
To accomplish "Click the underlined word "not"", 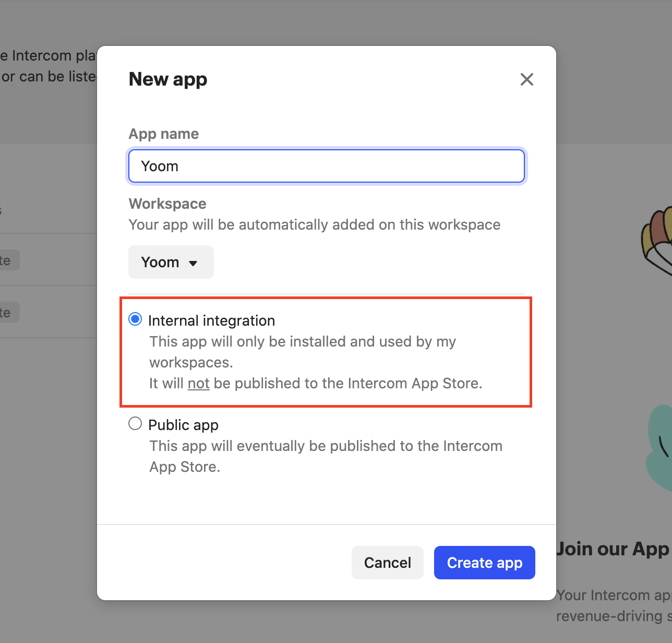I will point(198,384).
